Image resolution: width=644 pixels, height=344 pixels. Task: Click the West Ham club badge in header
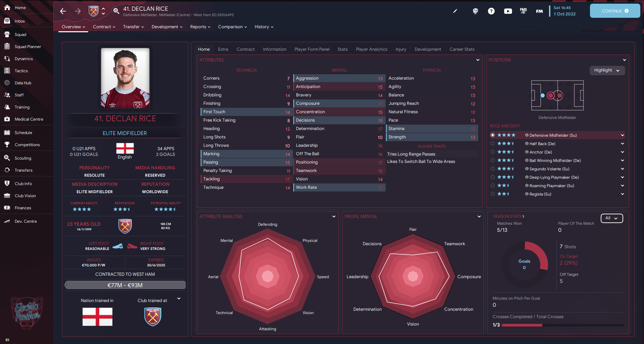click(93, 11)
